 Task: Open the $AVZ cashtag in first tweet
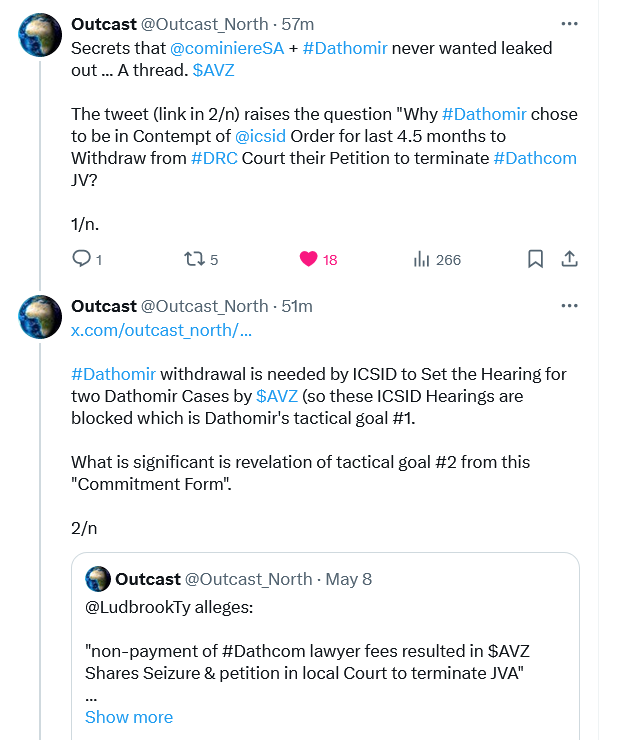click(x=213, y=70)
